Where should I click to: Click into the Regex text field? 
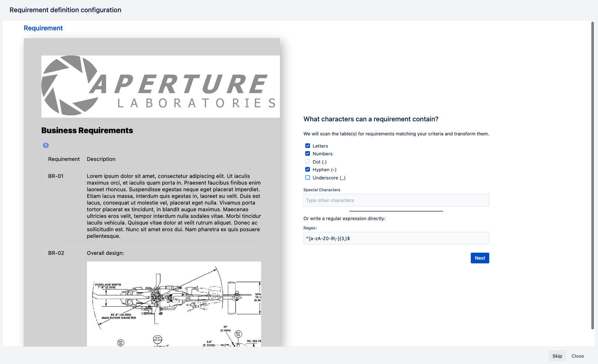(x=396, y=238)
